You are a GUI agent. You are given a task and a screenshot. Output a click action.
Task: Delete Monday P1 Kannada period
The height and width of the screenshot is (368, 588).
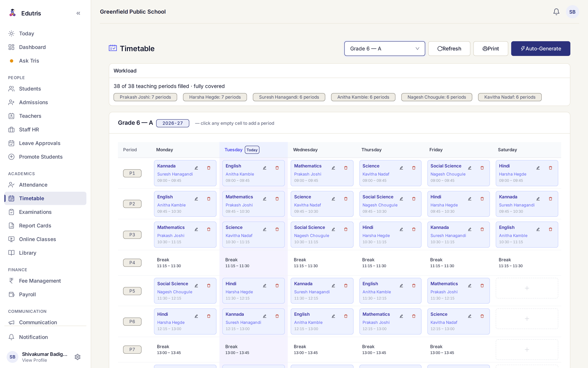[x=209, y=168]
